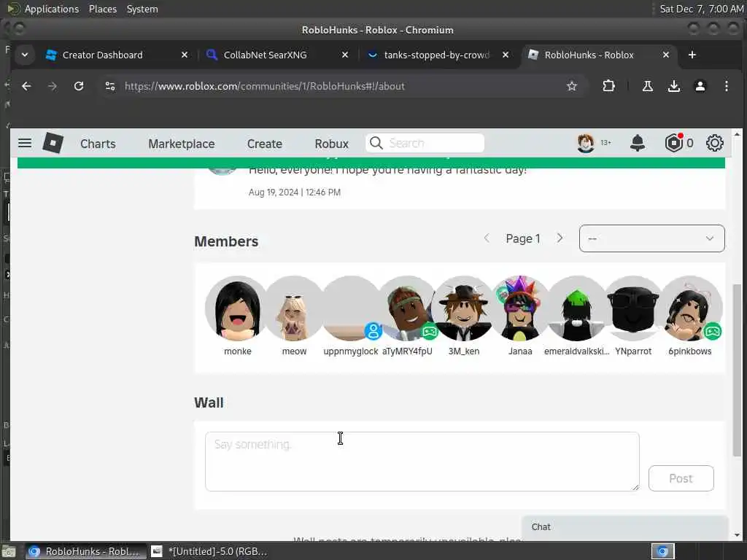
Task: Open the System menu in the top panel
Action: click(142, 9)
